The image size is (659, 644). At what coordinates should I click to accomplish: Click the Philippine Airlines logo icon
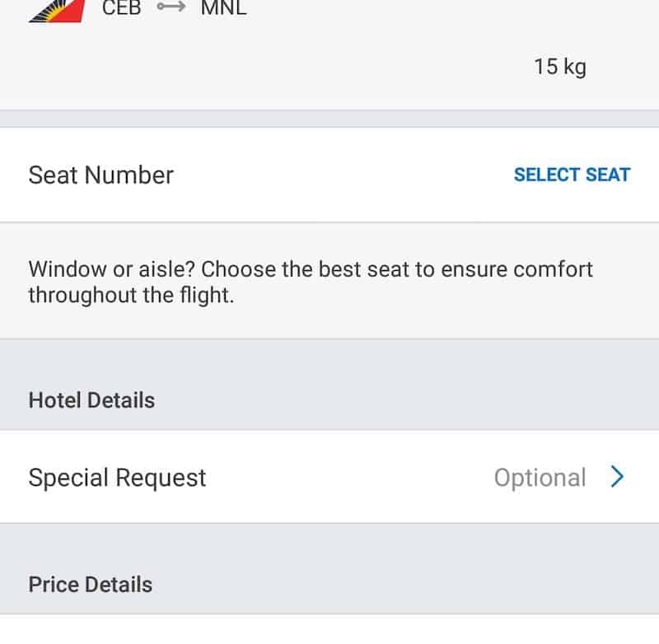coord(56,12)
